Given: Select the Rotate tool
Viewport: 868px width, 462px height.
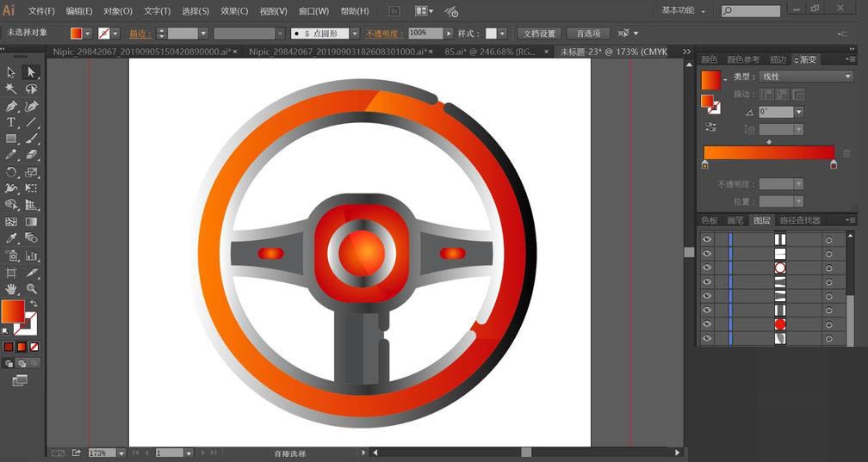Looking at the screenshot, I should 11,172.
